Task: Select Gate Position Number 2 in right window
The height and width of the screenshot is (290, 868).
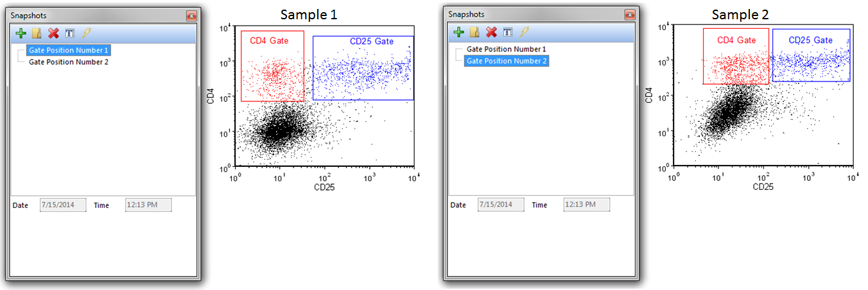Action: pos(507,61)
